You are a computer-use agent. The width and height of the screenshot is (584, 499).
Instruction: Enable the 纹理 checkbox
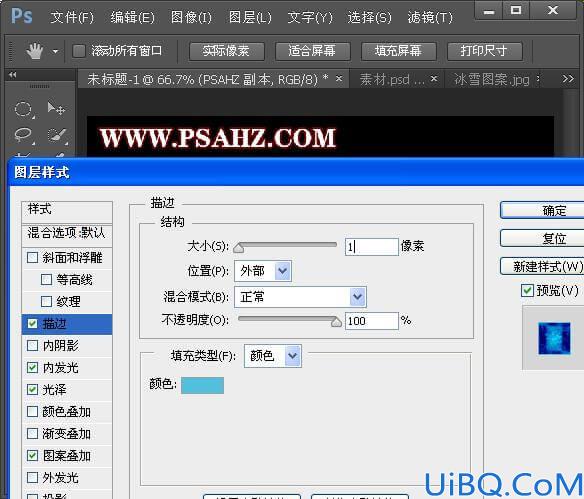(x=47, y=301)
